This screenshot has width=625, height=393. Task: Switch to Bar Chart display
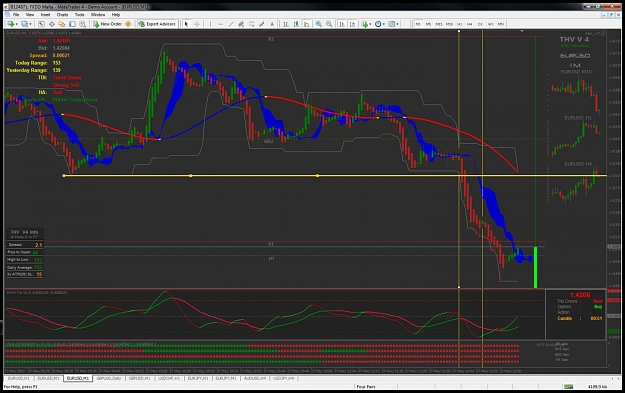pyautogui.click(x=286, y=24)
